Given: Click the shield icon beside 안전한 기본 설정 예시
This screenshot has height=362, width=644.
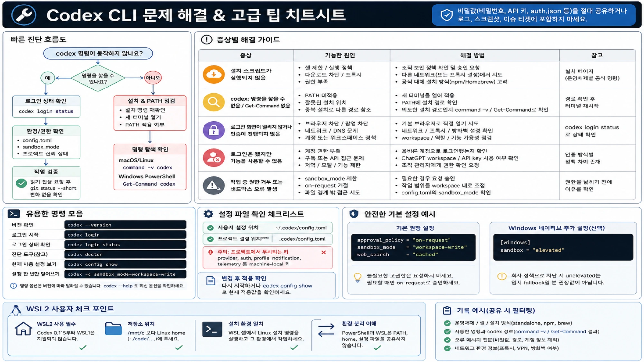Looking at the screenshot, I should click(354, 214).
